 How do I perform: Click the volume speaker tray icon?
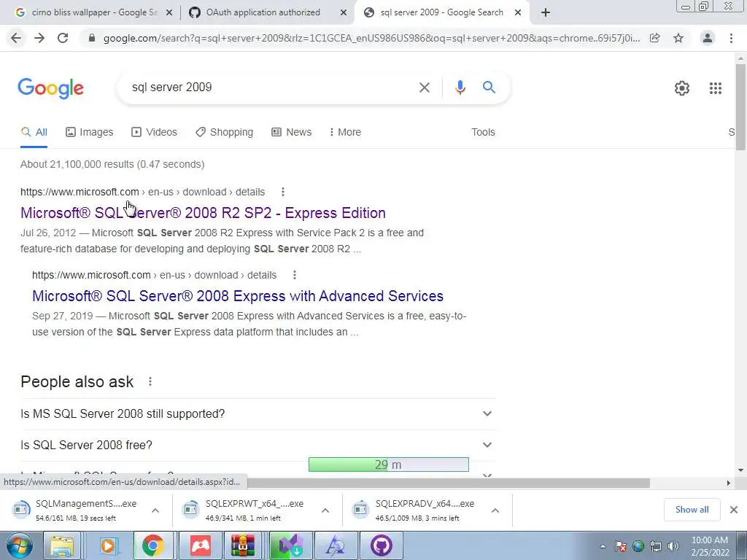[673, 546]
